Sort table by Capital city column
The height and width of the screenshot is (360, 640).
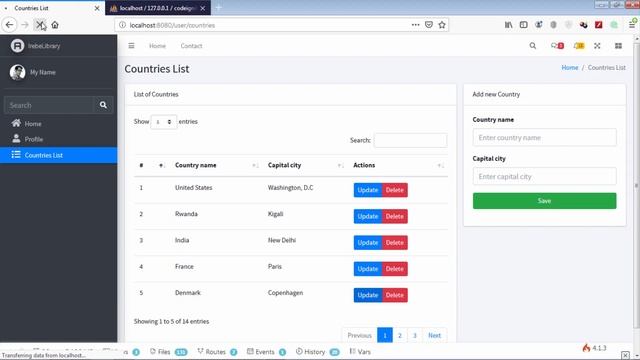coord(306,165)
